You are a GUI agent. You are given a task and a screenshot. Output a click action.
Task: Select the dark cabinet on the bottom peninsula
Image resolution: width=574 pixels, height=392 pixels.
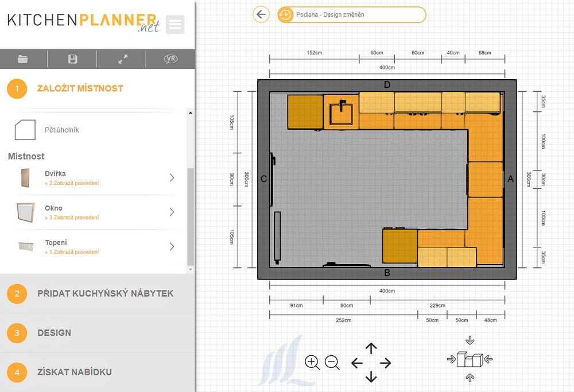[400, 246]
